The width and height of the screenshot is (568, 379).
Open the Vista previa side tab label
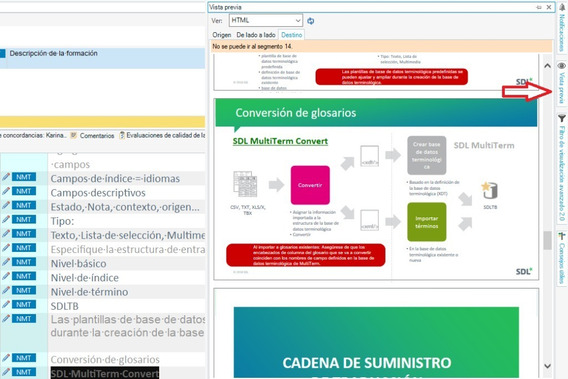[562, 88]
